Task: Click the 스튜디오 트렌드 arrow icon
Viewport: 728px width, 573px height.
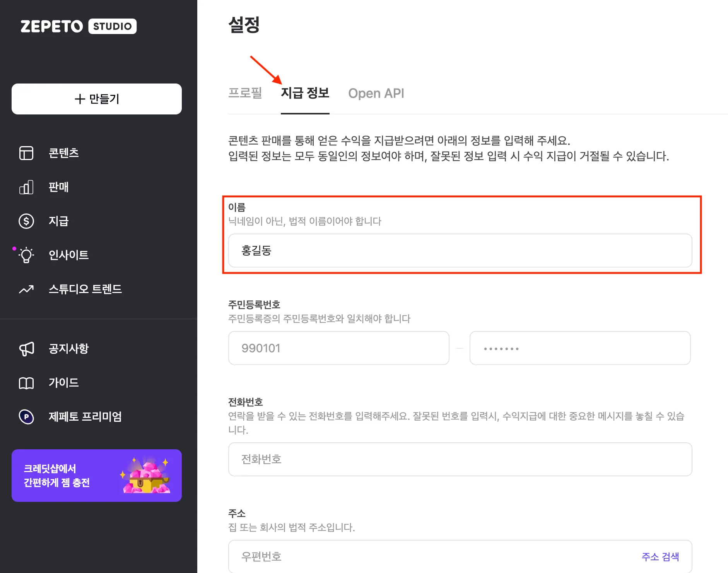Action: pos(26,289)
